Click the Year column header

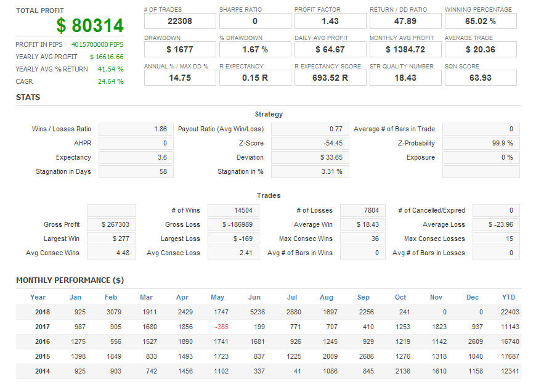click(x=38, y=297)
